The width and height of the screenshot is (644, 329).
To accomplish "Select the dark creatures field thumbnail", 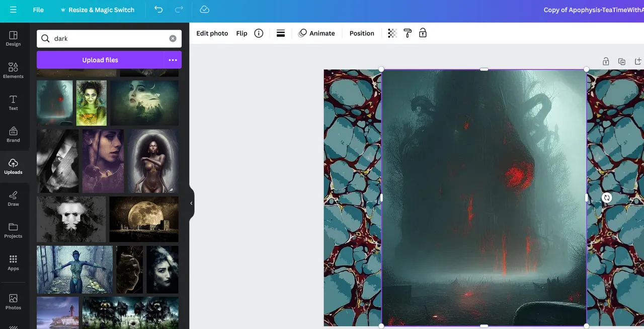I will pyautogui.click(x=130, y=313).
